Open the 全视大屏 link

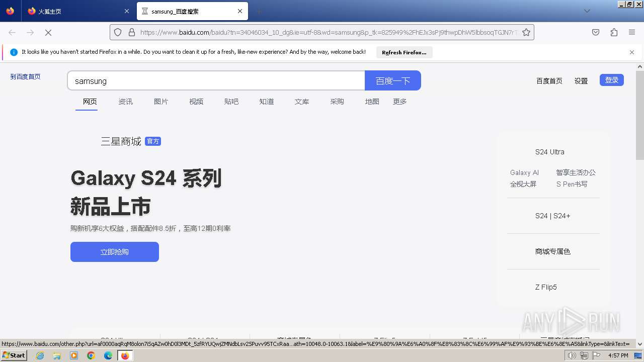pyautogui.click(x=523, y=184)
